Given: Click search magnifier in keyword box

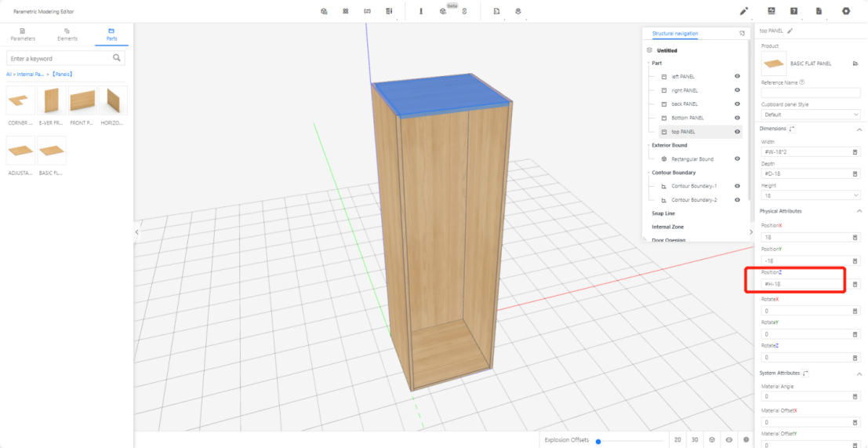Looking at the screenshot, I should point(117,58).
